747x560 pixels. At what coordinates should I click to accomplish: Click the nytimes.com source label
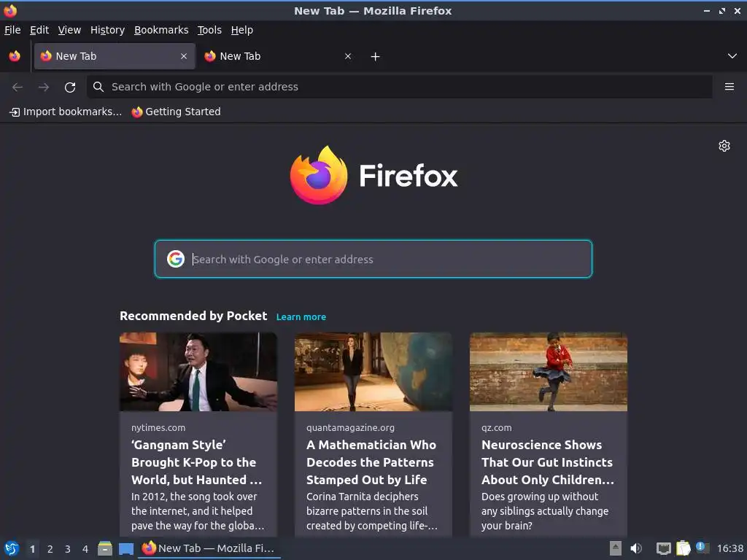tap(158, 427)
